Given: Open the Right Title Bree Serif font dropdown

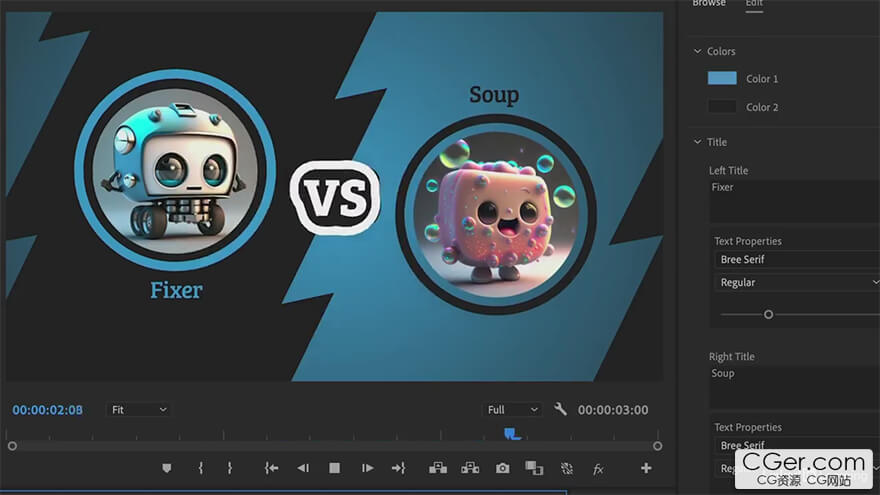Looking at the screenshot, I should tap(797, 444).
